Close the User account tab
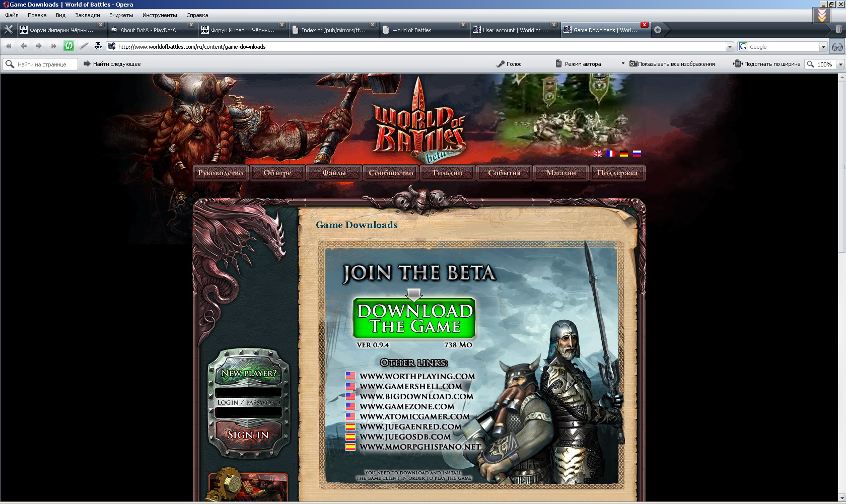Image resolution: width=846 pixels, height=504 pixels. [553, 25]
